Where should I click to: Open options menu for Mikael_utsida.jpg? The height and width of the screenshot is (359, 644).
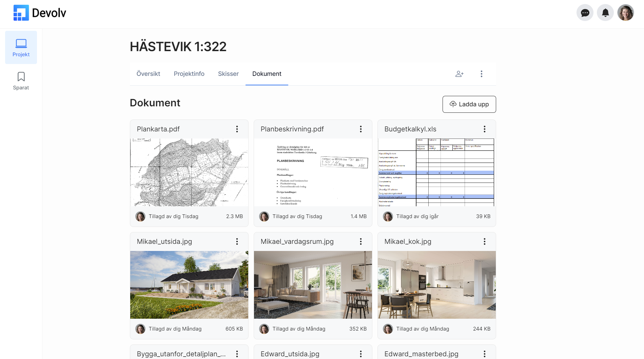coord(237,241)
